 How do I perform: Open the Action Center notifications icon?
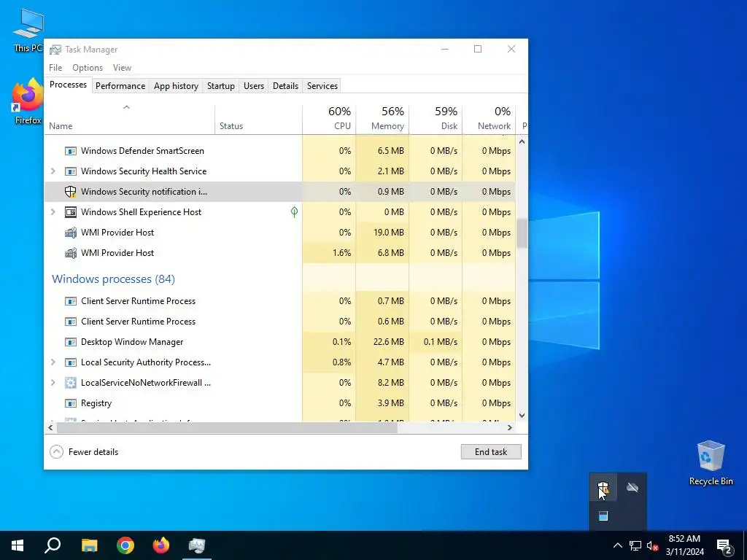coord(724,545)
